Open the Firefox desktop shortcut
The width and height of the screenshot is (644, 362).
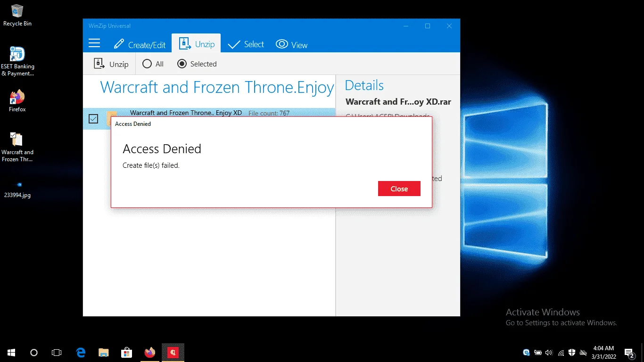pos(17,101)
